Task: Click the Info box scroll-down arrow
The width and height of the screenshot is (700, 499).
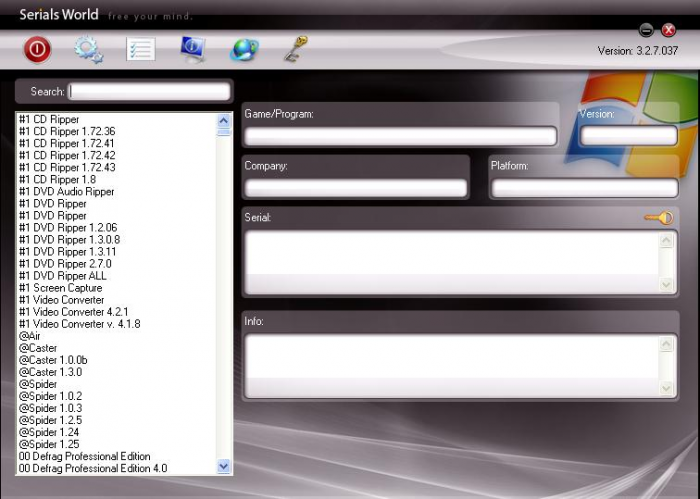Action: pyautogui.click(x=666, y=388)
